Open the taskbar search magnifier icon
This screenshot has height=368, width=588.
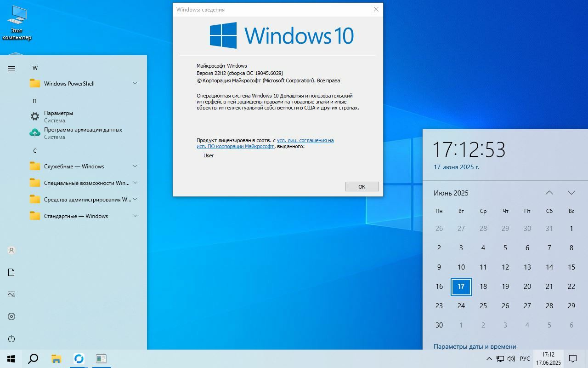click(33, 359)
